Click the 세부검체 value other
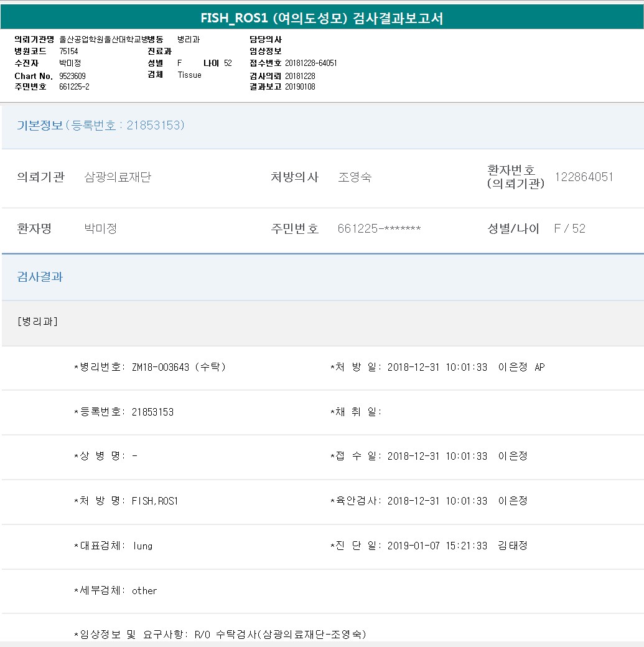 pyautogui.click(x=144, y=590)
